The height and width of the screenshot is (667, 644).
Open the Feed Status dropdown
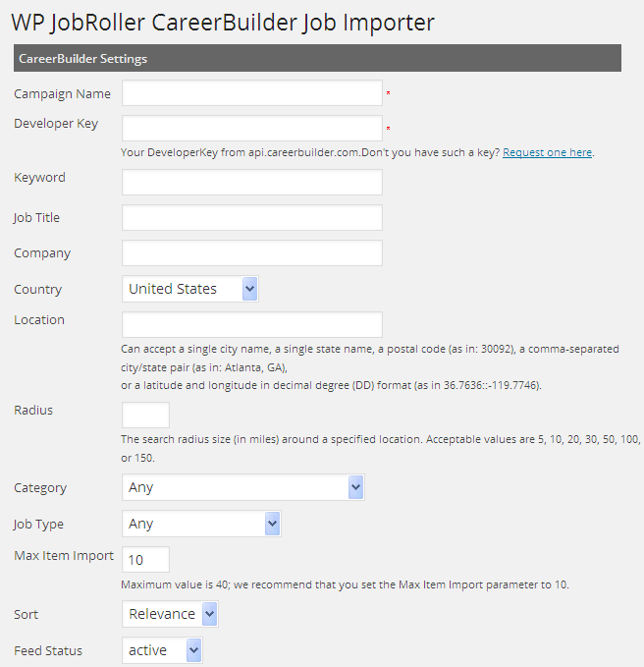coord(162,650)
